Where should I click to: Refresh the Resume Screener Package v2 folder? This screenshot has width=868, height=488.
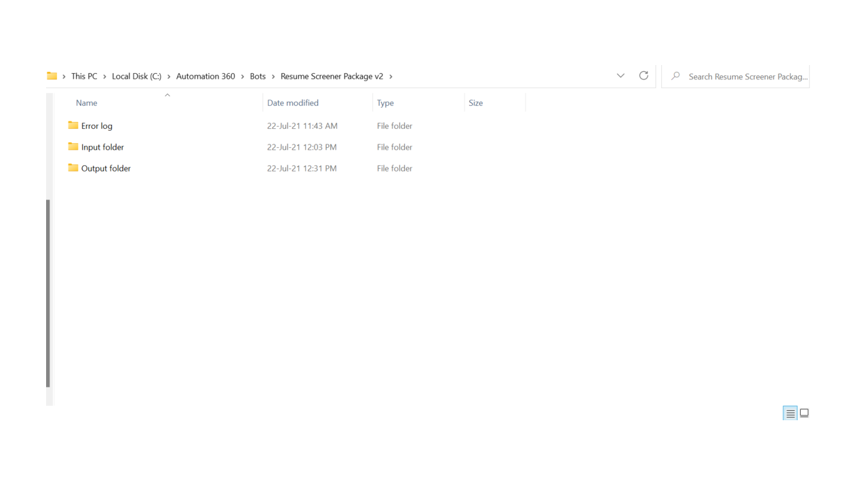[x=644, y=76]
